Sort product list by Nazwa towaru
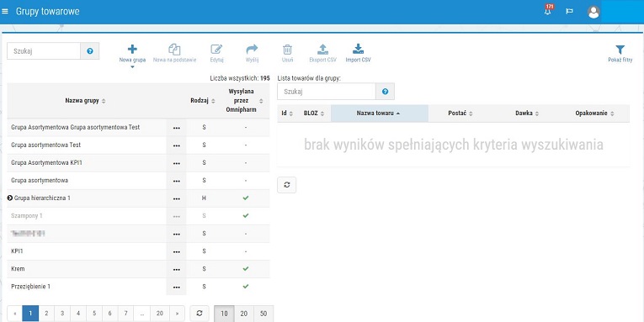The image size is (644, 322). (380, 113)
